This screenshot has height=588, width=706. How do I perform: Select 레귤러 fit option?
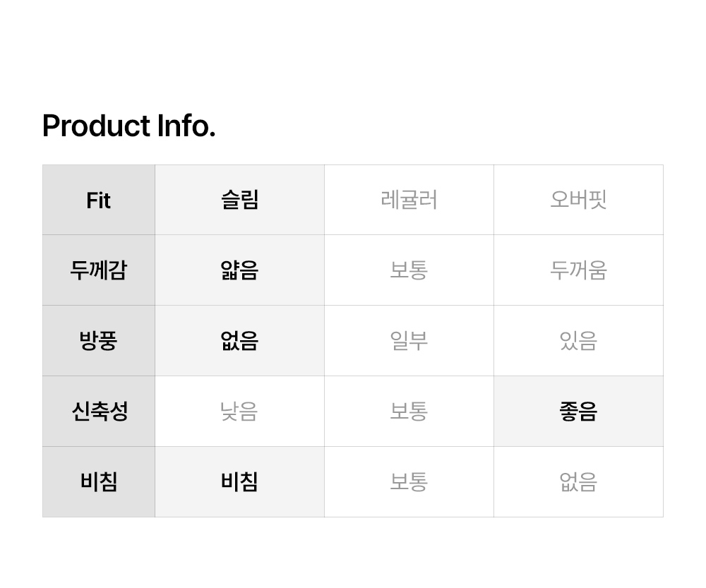[x=409, y=200]
